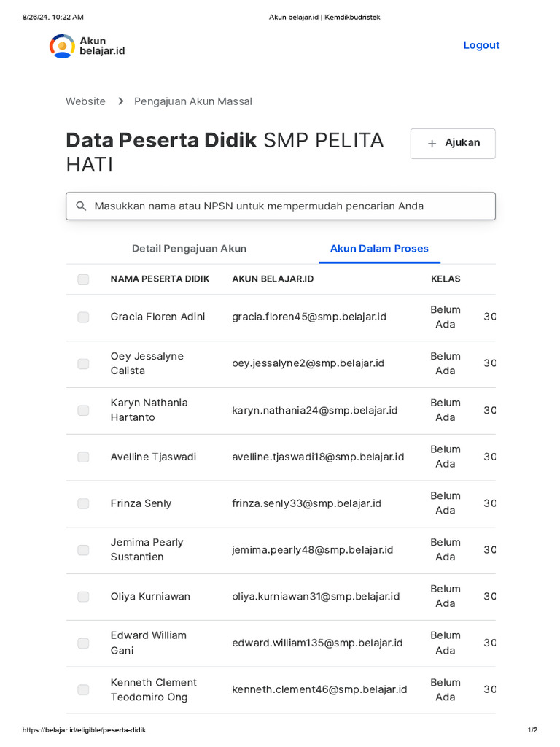This screenshot has width=560, height=747.
Task: Select the Frinza Senly row checkbox
Action: [x=83, y=503]
